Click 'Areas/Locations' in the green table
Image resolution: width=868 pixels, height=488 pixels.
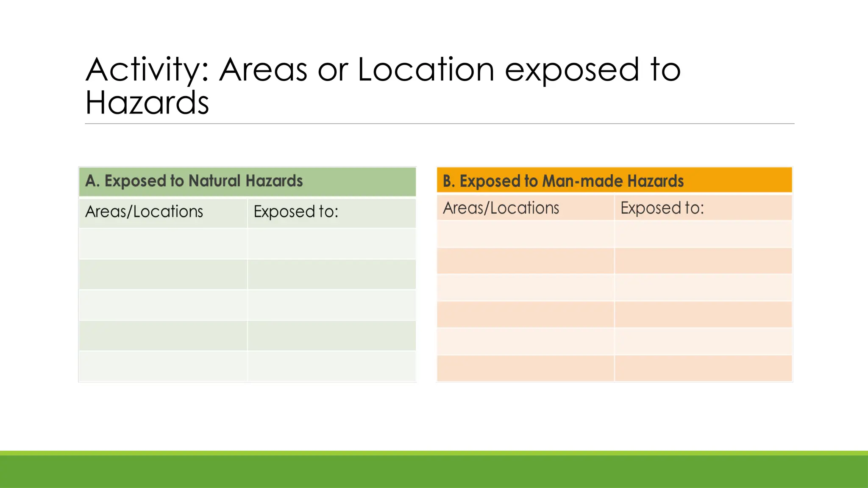[144, 212]
